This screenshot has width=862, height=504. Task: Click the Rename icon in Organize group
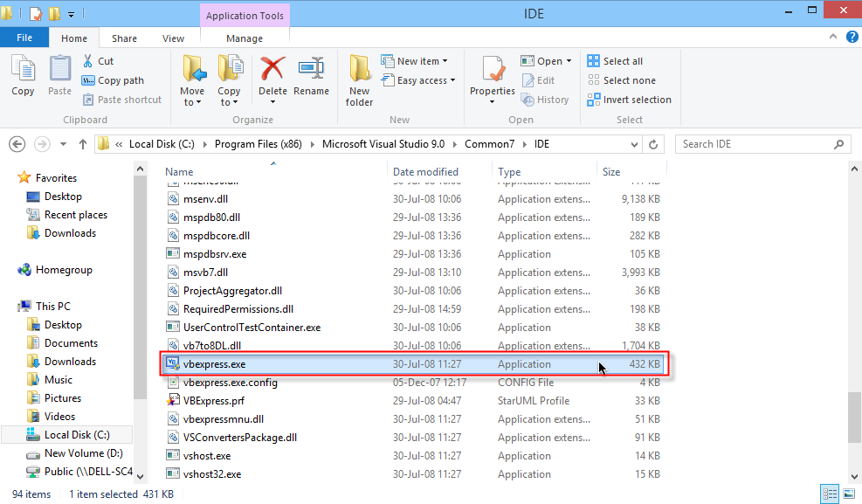tap(311, 69)
